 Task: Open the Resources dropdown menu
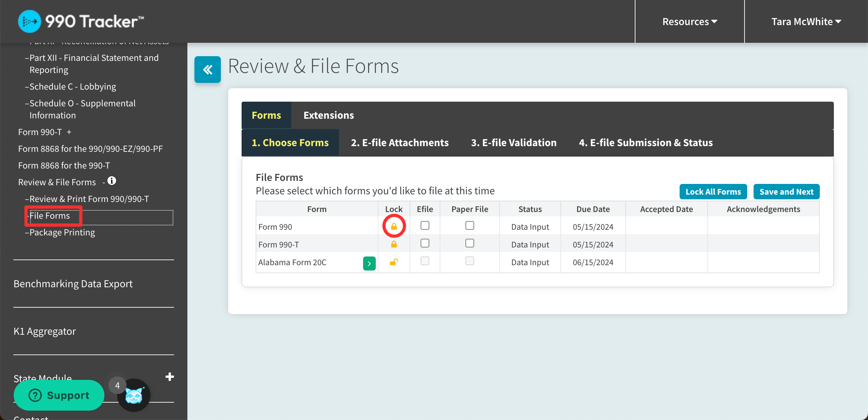point(689,21)
